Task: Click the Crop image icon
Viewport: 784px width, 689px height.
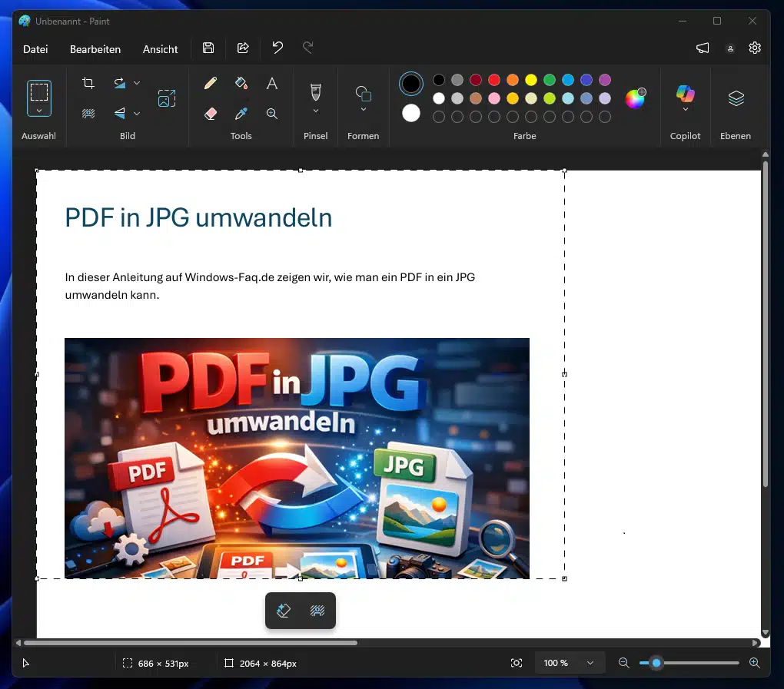Action: (x=88, y=83)
